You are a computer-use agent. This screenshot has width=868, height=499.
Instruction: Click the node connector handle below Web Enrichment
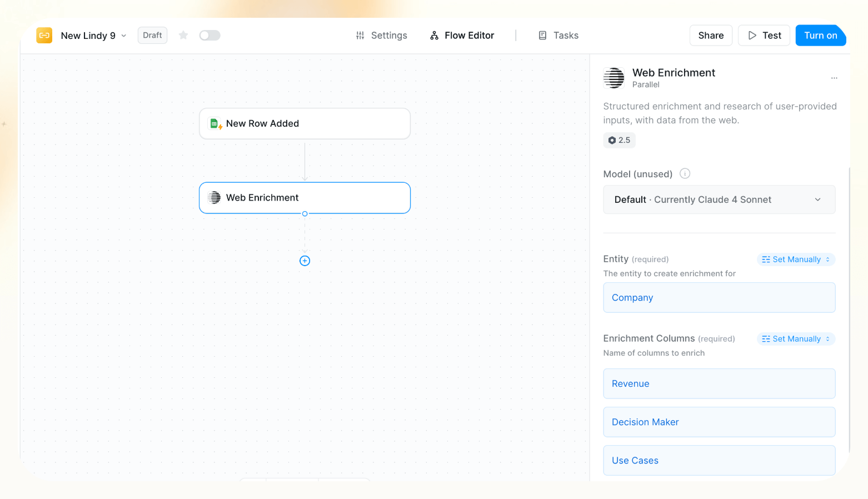[305, 214]
